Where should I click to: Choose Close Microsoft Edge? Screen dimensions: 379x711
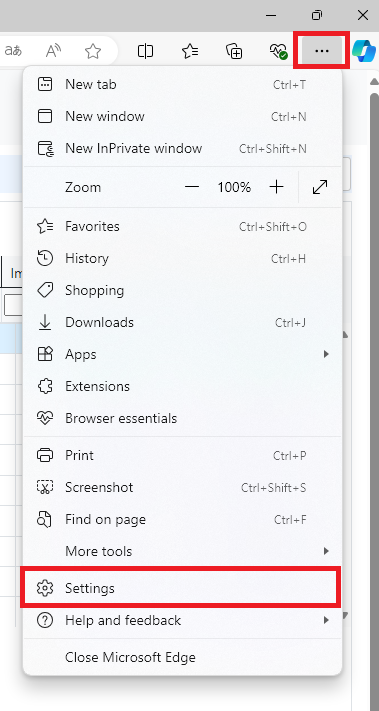183,657
